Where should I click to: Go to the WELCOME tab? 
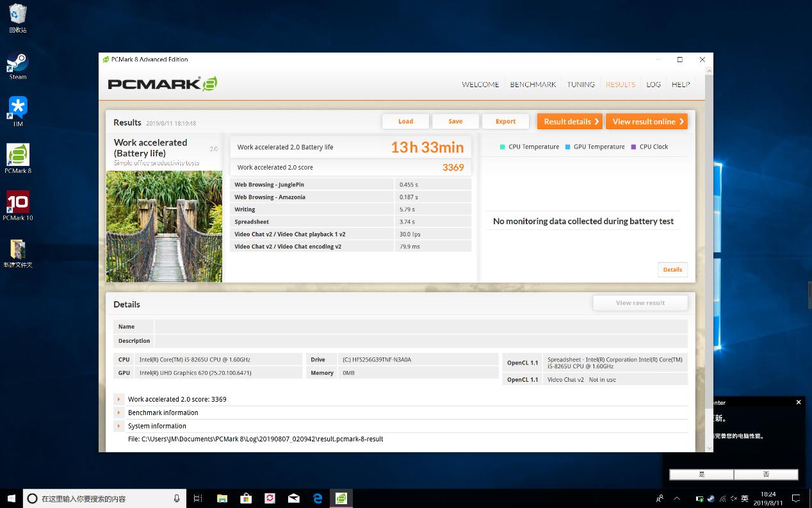(480, 85)
